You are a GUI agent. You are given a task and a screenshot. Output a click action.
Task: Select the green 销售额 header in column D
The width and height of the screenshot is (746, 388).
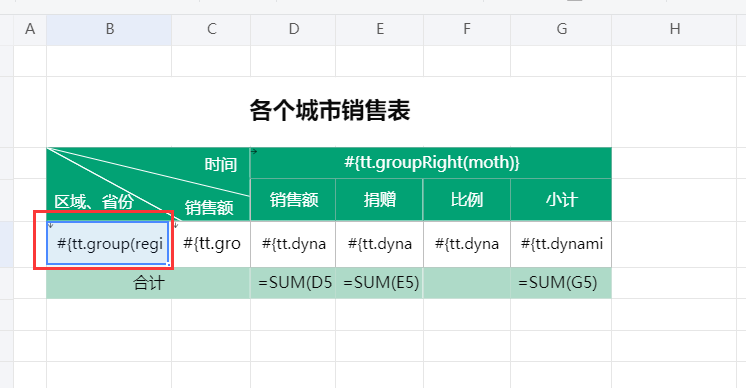point(293,200)
